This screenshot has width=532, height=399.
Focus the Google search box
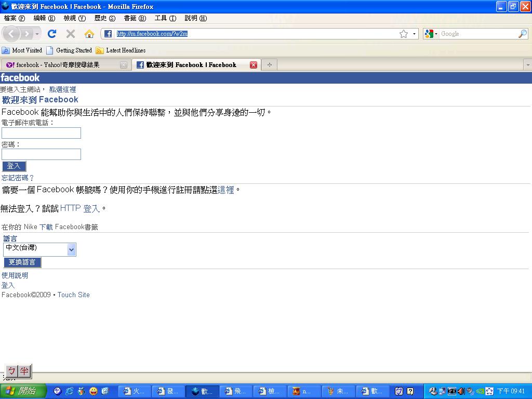coord(478,34)
